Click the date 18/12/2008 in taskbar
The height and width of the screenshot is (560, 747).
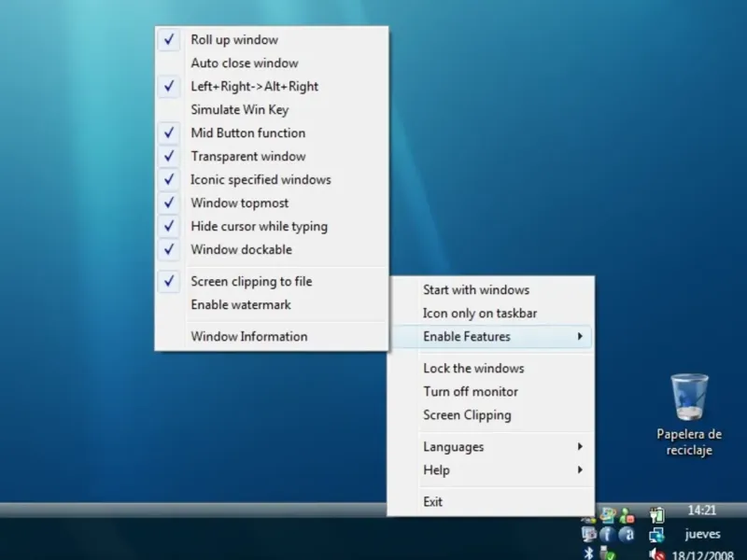point(703,555)
